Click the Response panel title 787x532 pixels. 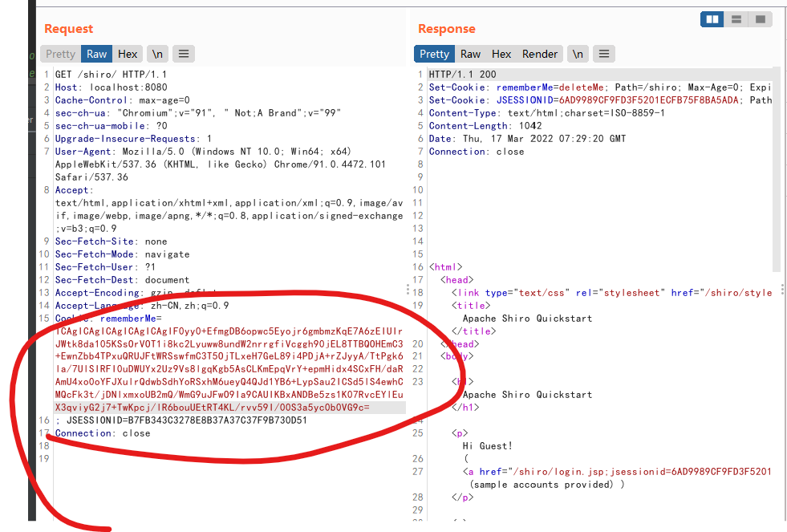[x=447, y=29]
